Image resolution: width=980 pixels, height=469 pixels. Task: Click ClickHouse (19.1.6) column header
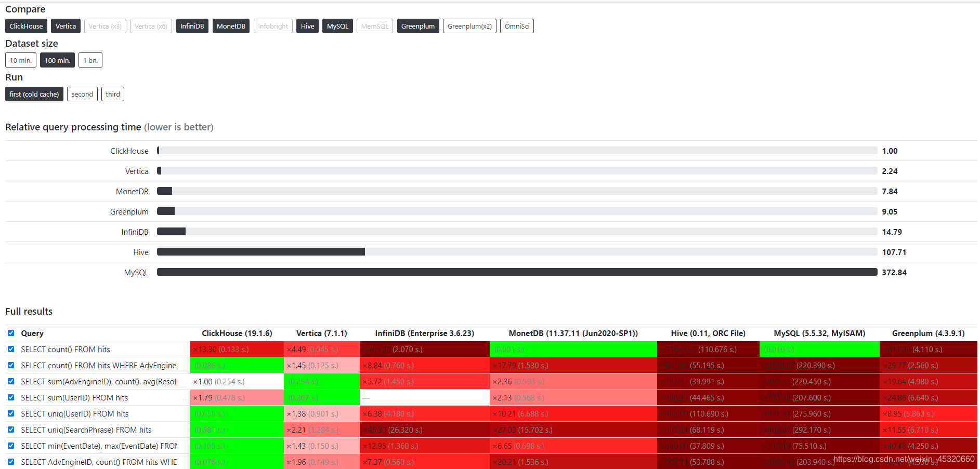(237, 333)
